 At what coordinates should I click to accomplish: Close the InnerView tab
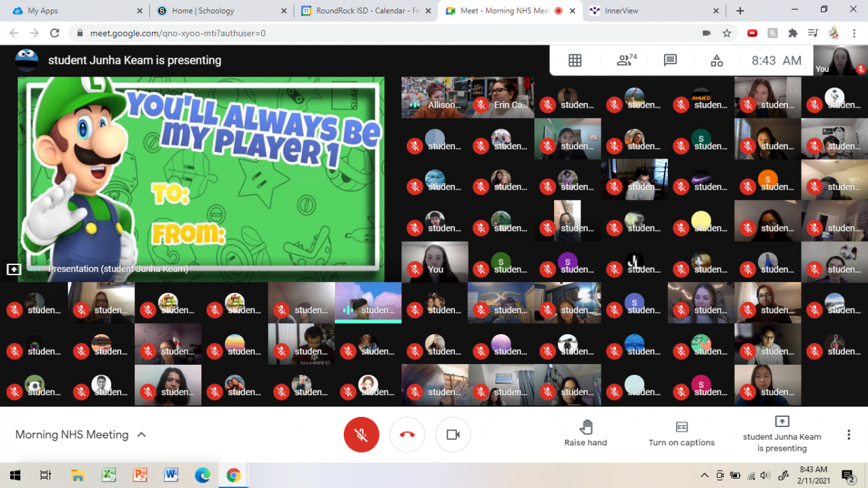pos(716,11)
